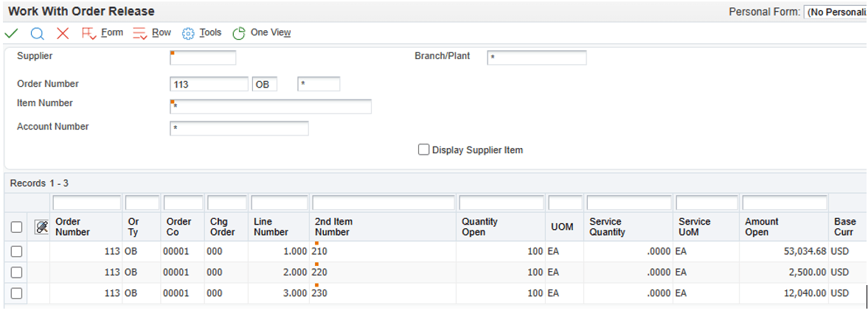
Task: Open the Row menu
Action: pyautogui.click(x=162, y=32)
